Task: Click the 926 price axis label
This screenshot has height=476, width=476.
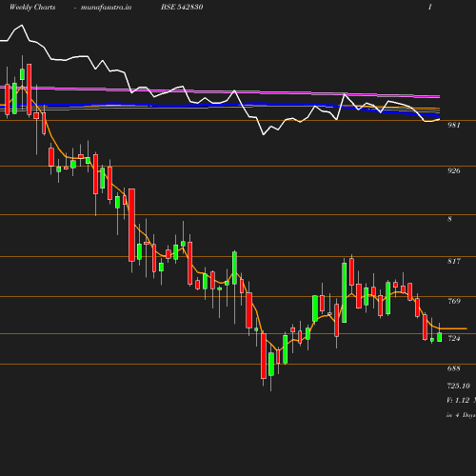Action: tap(454, 170)
